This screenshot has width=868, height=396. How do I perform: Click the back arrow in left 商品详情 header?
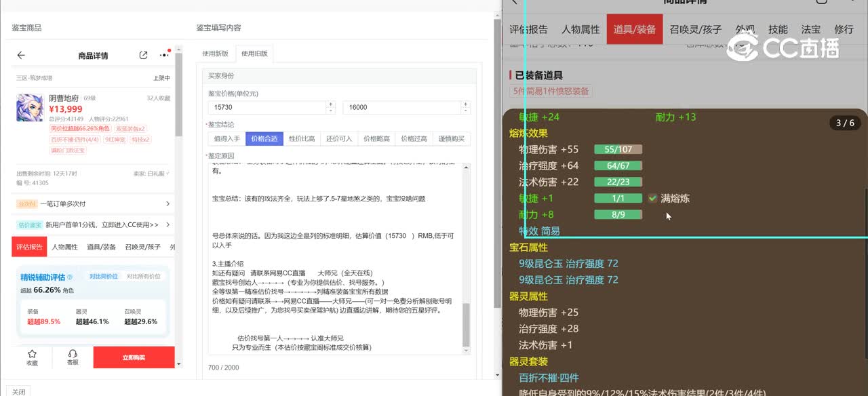[21, 56]
